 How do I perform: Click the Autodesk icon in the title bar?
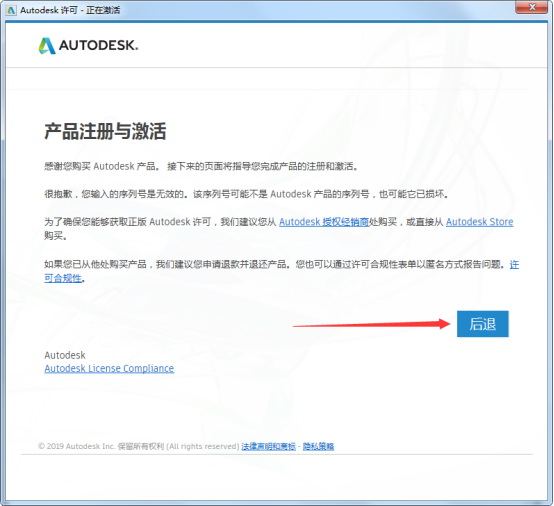click(11, 10)
